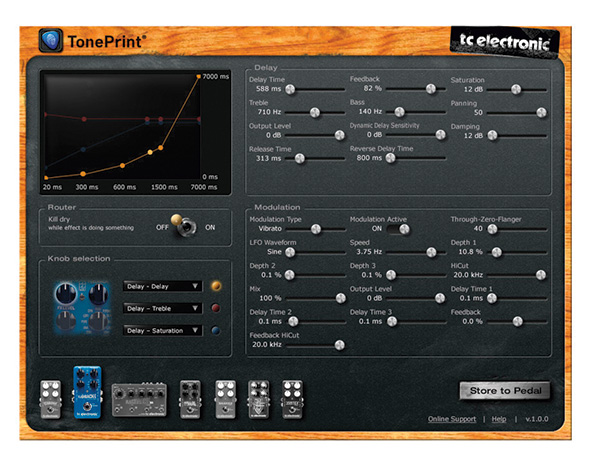The width and height of the screenshot is (591, 469).
Task: Click the Store to Pedal button
Action: 505,391
